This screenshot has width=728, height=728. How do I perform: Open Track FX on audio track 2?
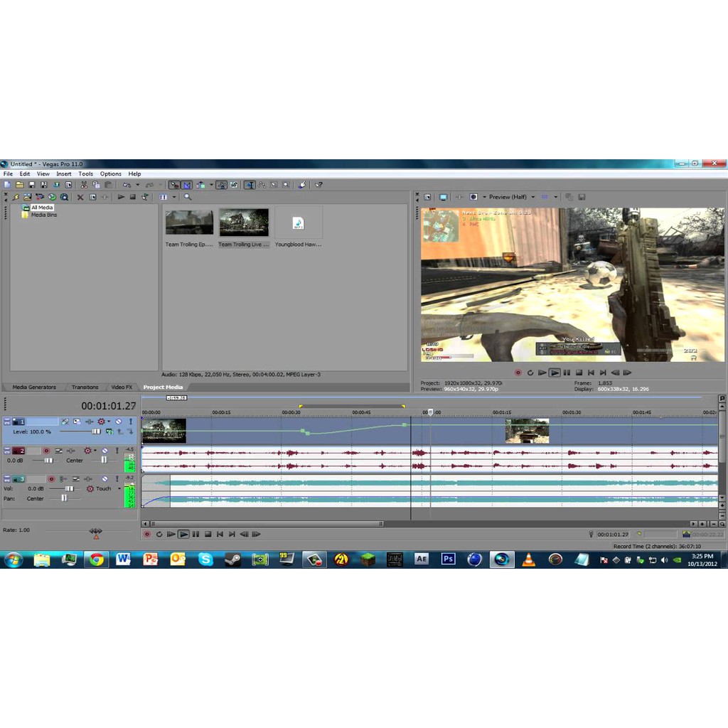coord(88,451)
